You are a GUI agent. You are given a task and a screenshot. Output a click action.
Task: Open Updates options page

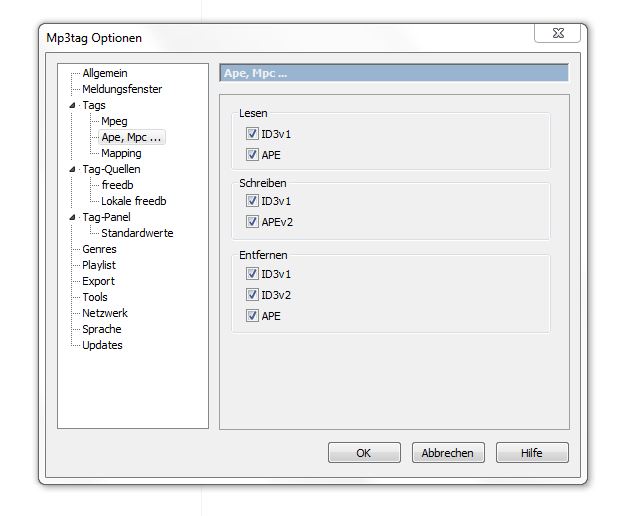[102, 345]
